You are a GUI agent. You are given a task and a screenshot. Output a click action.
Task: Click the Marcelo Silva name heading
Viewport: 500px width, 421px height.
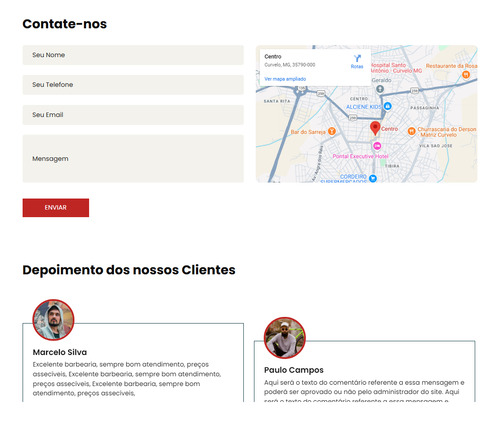[60, 352]
